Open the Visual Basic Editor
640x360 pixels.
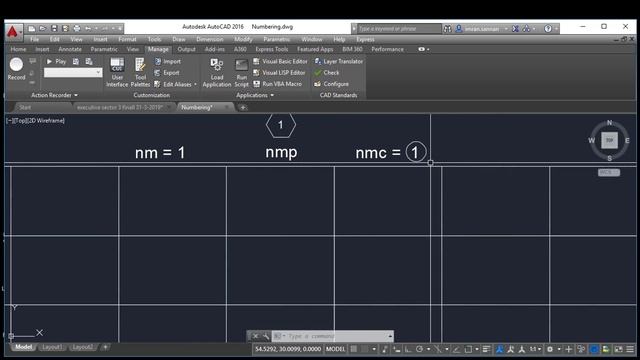(x=280, y=61)
